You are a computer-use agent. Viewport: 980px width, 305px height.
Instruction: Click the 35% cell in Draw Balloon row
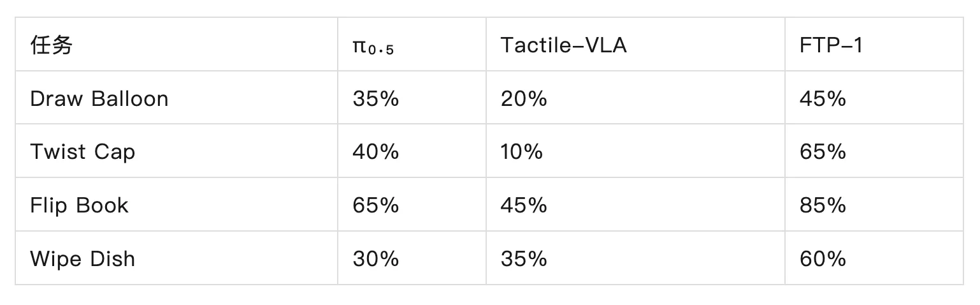pyautogui.click(x=412, y=98)
